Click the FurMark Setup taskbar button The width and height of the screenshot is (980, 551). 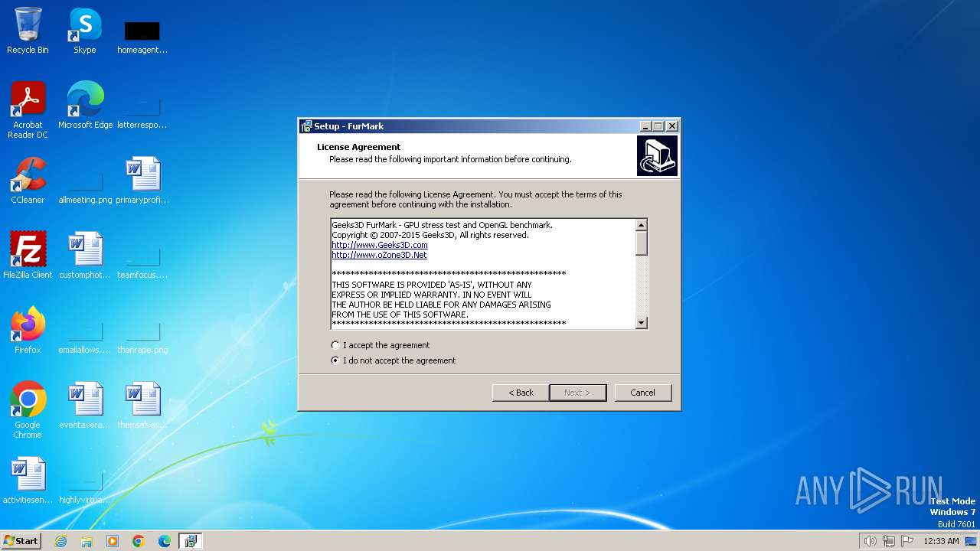click(191, 541)
